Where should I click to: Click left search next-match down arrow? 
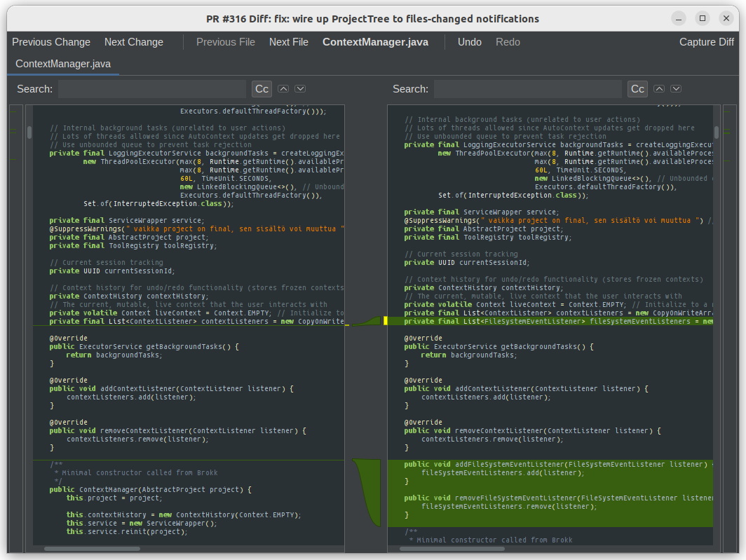tap(300, 89)
